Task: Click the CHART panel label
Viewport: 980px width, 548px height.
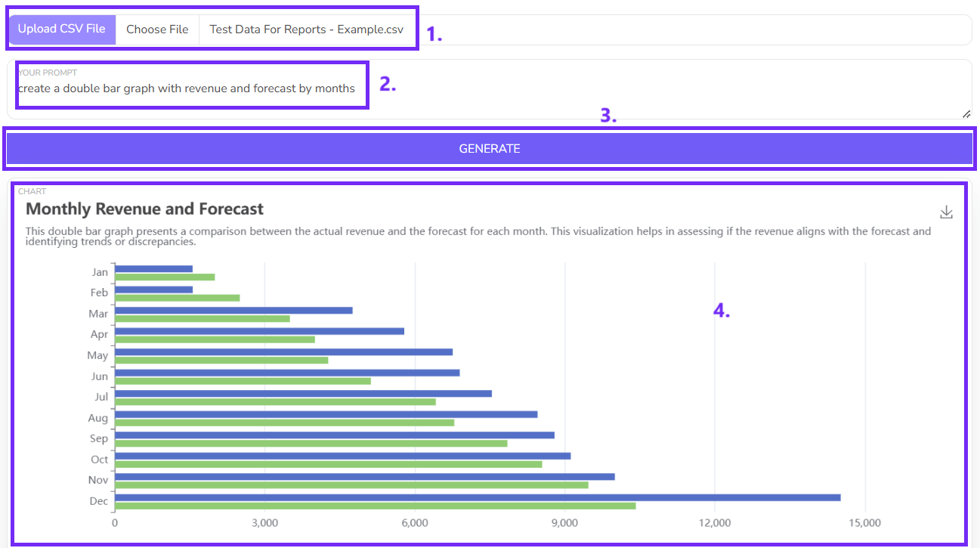Action: [31, 192]
